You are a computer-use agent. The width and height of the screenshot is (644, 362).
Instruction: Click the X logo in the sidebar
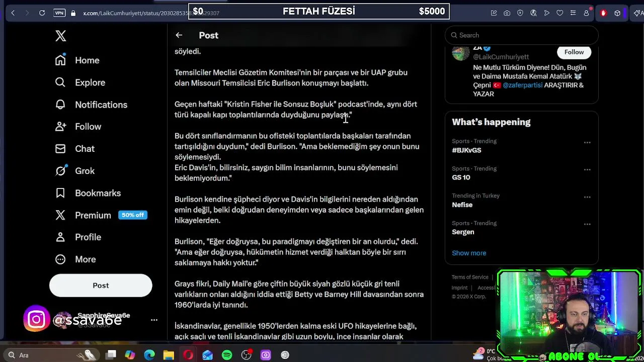point(60,36)
